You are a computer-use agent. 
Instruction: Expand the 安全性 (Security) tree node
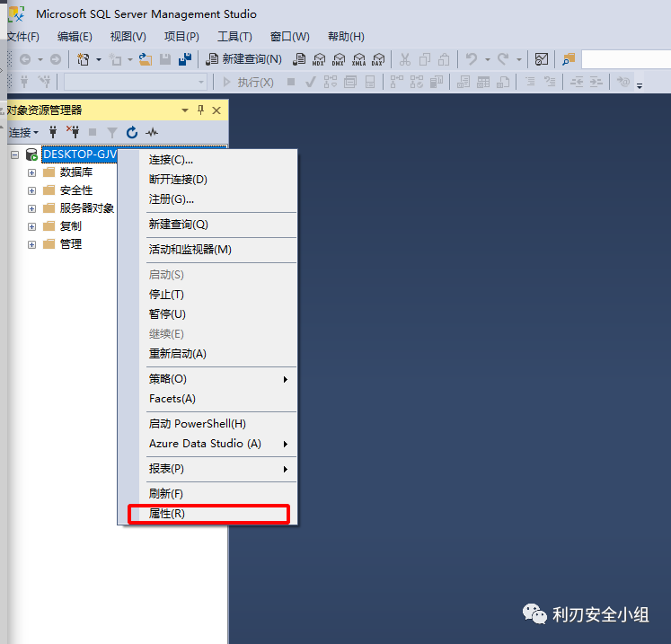(31, 190)
